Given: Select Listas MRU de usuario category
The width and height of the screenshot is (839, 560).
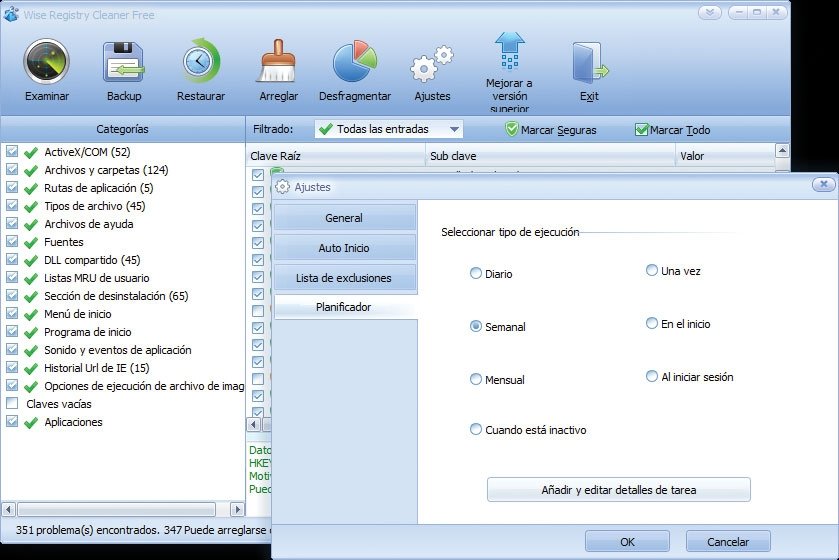Looking at the screenshot, I should [97, 278].
